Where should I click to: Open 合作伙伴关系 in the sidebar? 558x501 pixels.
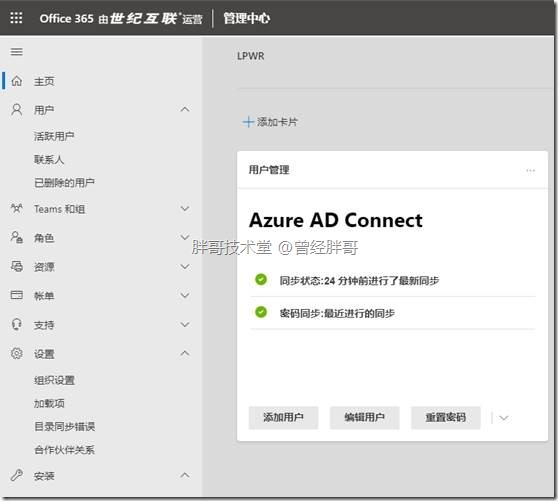tap(64, 449)
